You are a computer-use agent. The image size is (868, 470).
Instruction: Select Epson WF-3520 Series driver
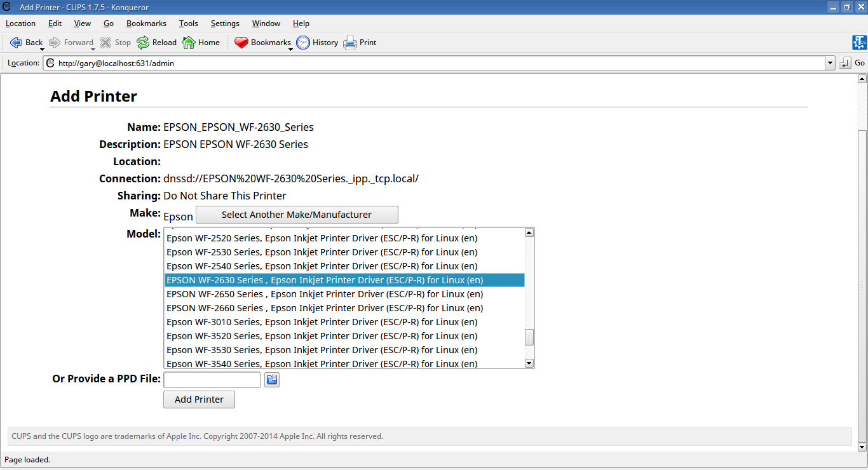[x=344, y=336]
